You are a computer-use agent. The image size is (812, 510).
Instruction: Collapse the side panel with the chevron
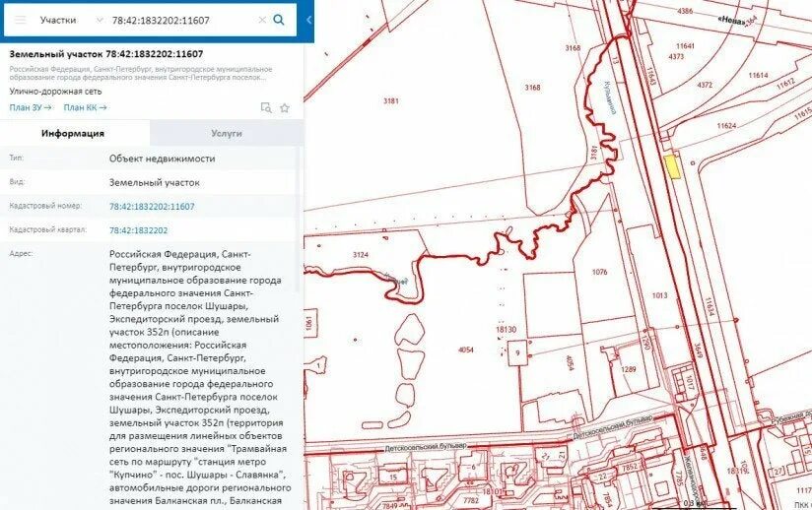(308, 20)
